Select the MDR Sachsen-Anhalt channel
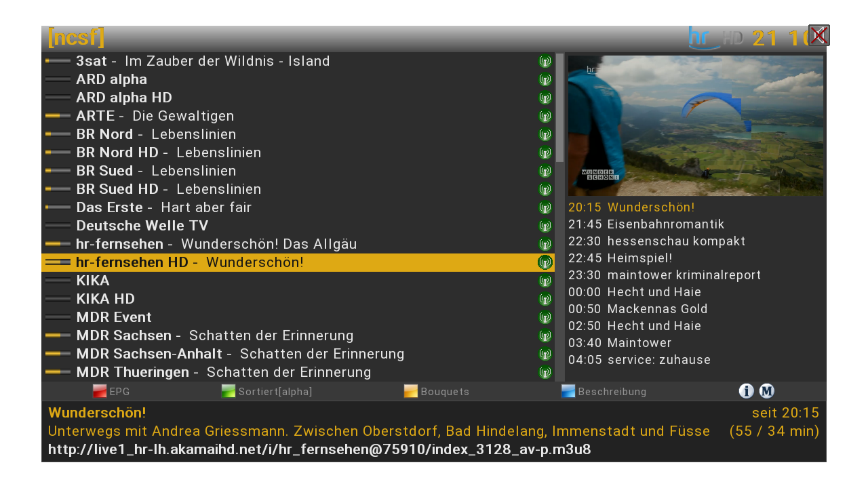 coord(149,354)
